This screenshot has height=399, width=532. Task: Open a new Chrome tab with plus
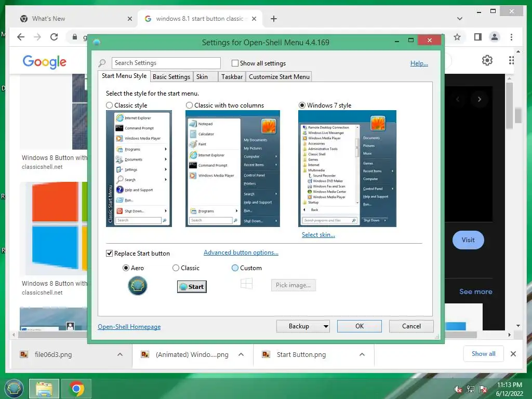[x=274, y=19]
